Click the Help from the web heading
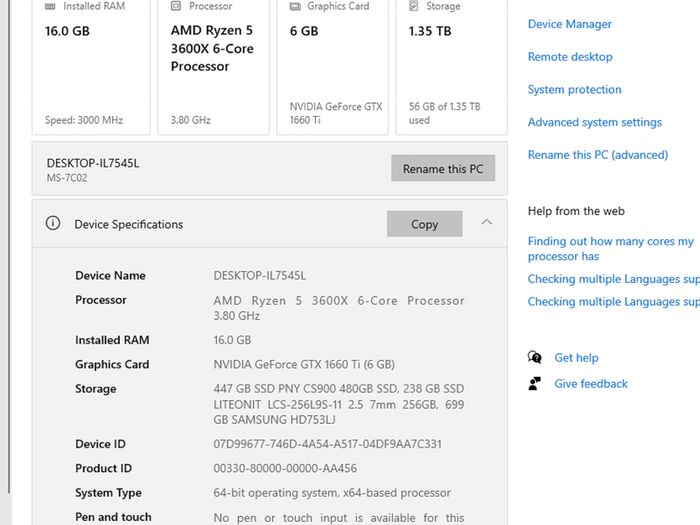The image size is (700, 525). [576, 211]
